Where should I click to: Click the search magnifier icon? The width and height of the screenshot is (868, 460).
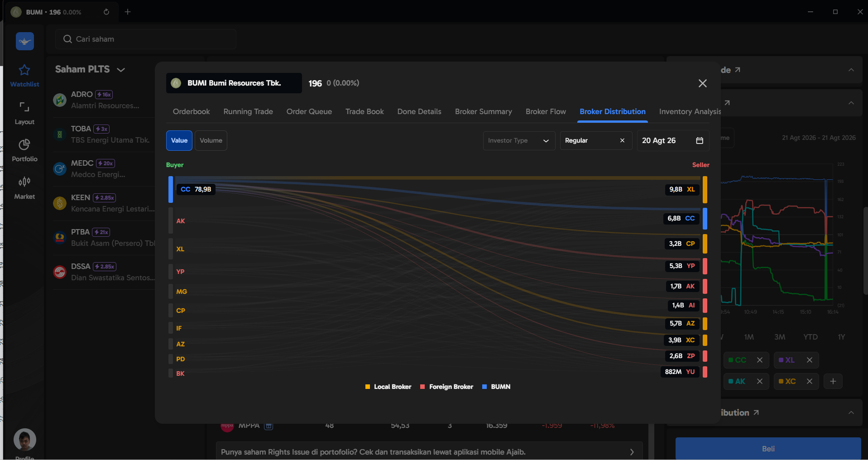[x=67, y=39]
